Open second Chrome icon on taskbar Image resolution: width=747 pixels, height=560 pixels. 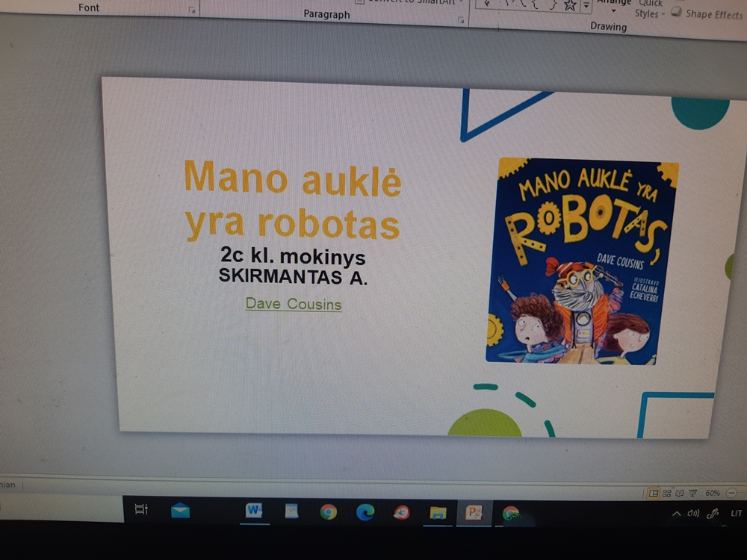click(511, 514)
